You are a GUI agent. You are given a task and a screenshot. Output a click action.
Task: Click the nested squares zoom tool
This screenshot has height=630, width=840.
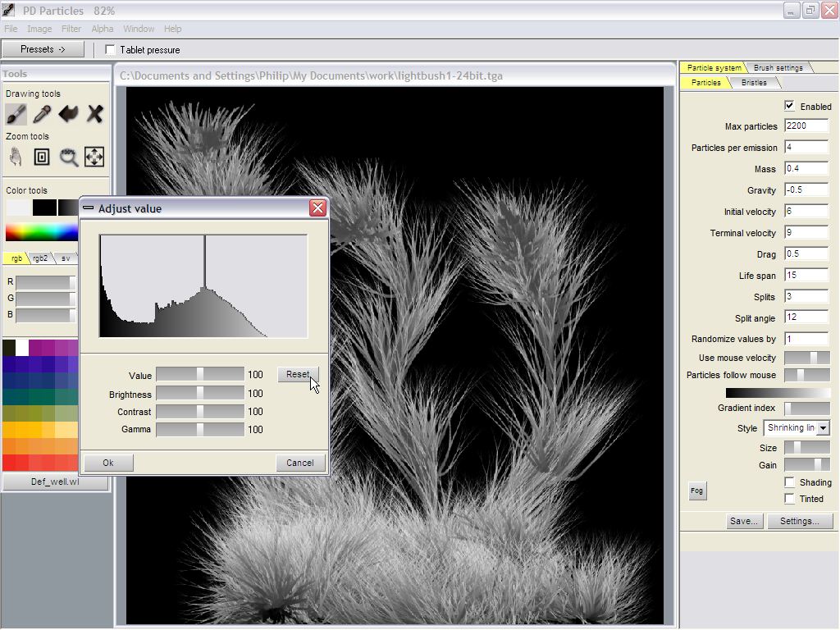point(42,157)
